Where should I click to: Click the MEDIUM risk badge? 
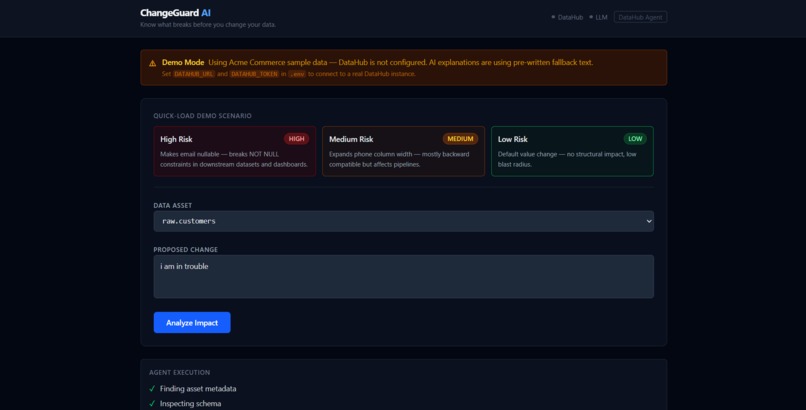[x=460, y=139]
